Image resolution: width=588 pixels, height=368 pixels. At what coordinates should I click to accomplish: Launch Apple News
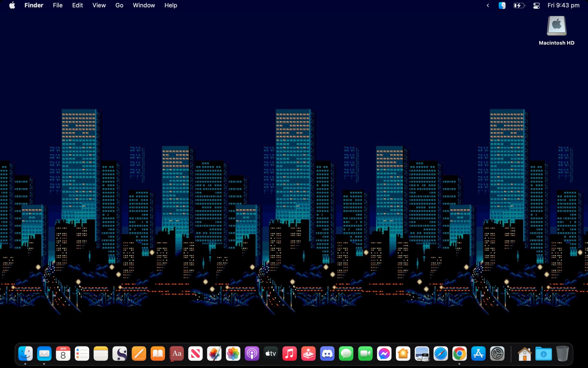(x=196, y=354)
